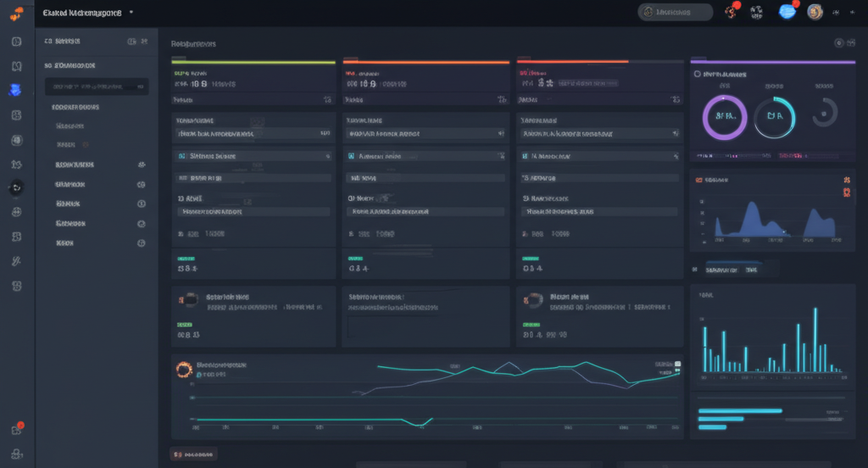Image resolution: width=868 pixels, height=468 pixels.
Task: Click the orange circular icon beside the line chart
Action: click(181, 368)
